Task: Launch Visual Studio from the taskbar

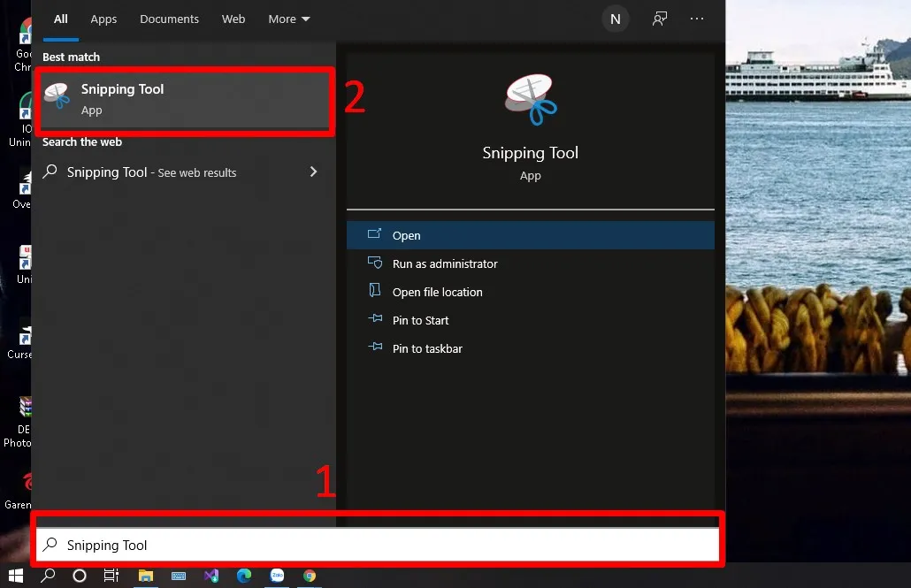Action: (x=211, y=577)
